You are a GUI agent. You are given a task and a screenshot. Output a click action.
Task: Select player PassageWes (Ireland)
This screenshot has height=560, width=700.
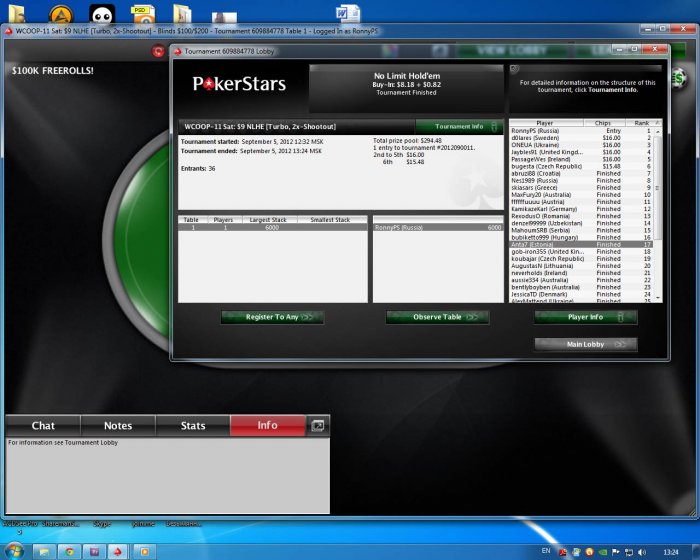581,159
